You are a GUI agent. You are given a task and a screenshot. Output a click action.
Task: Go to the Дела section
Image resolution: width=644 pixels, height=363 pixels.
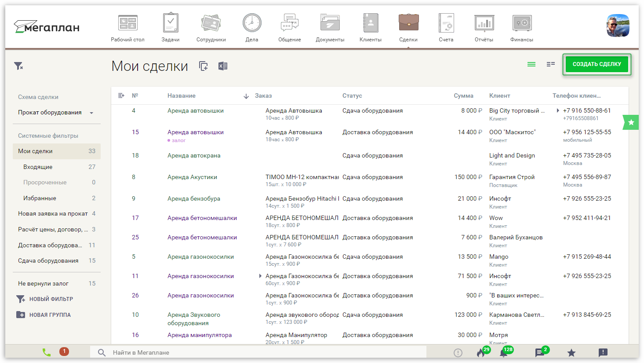[x=252, y=28]
